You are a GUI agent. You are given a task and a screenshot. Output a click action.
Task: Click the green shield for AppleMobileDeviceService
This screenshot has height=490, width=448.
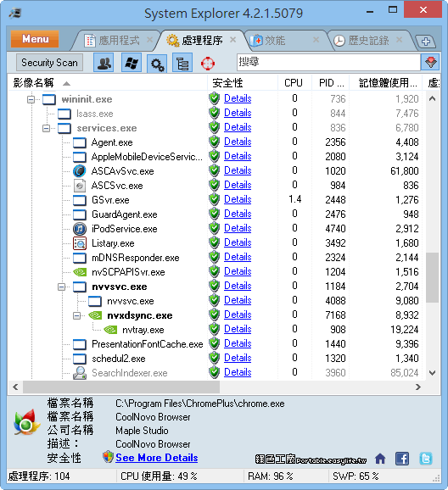(215, 156)
